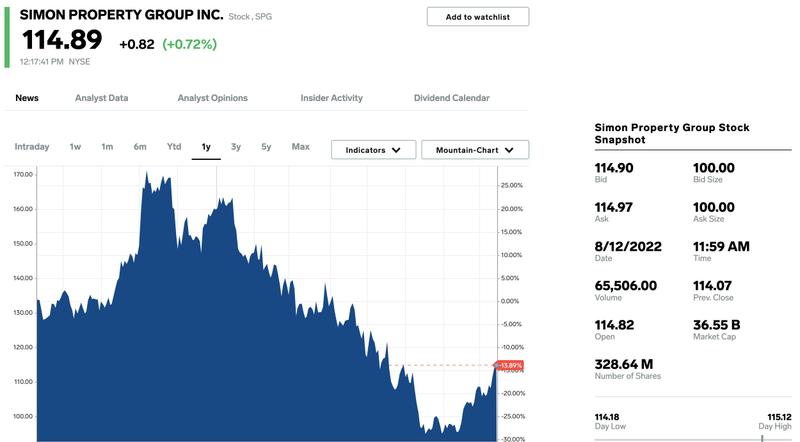
Task: Click the Simon Property Group Inc. title
Action: (x=121, y=15)
